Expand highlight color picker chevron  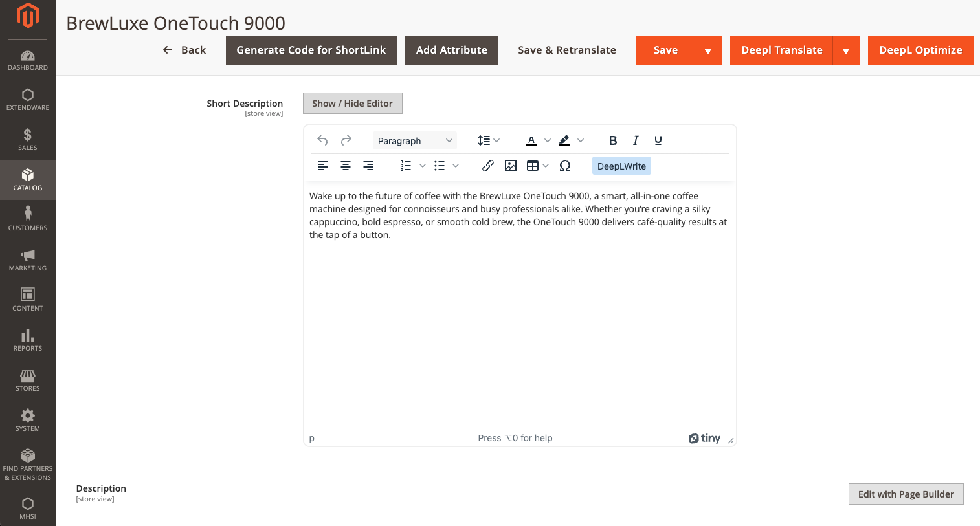(581, 140)
